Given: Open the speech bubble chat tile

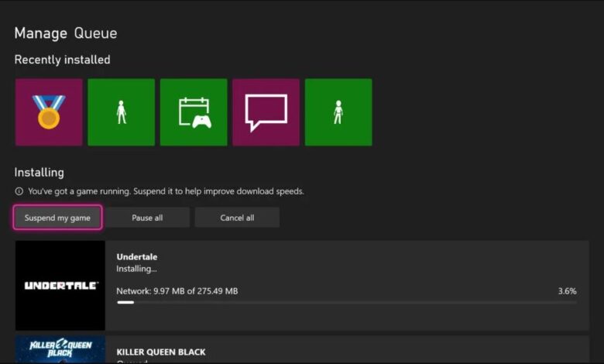Looking at the screenshot, I should (x=266, y=112).
